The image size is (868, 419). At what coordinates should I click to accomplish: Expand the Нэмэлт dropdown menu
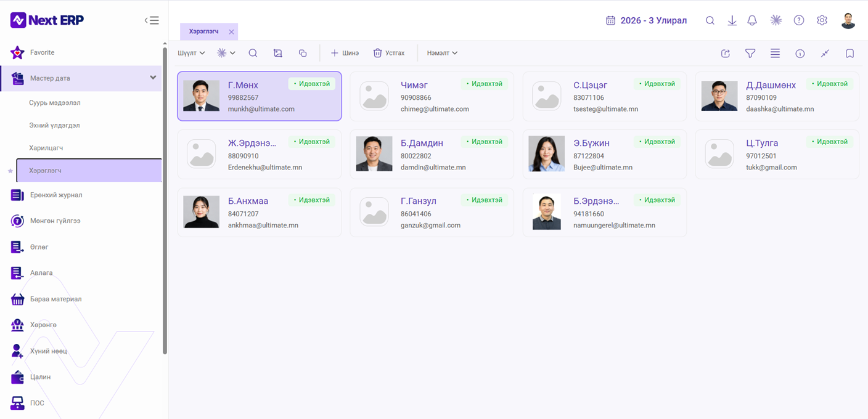coord(442,53)
